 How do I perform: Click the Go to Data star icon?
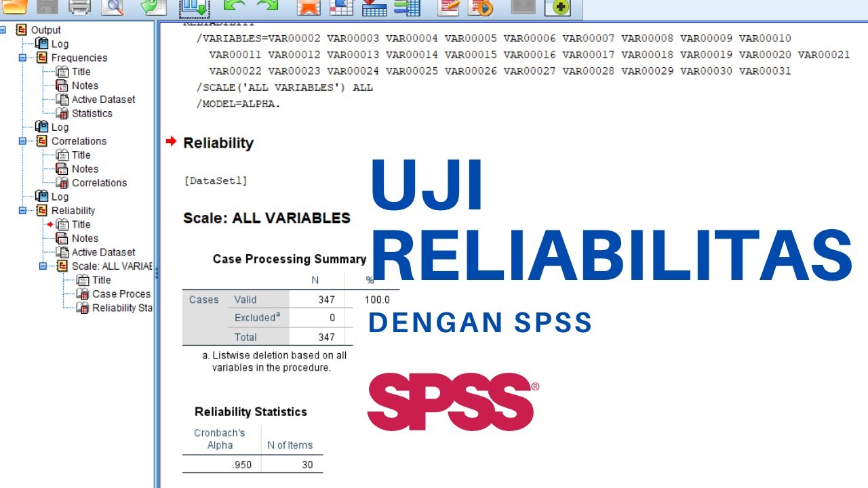pos(309,6)
